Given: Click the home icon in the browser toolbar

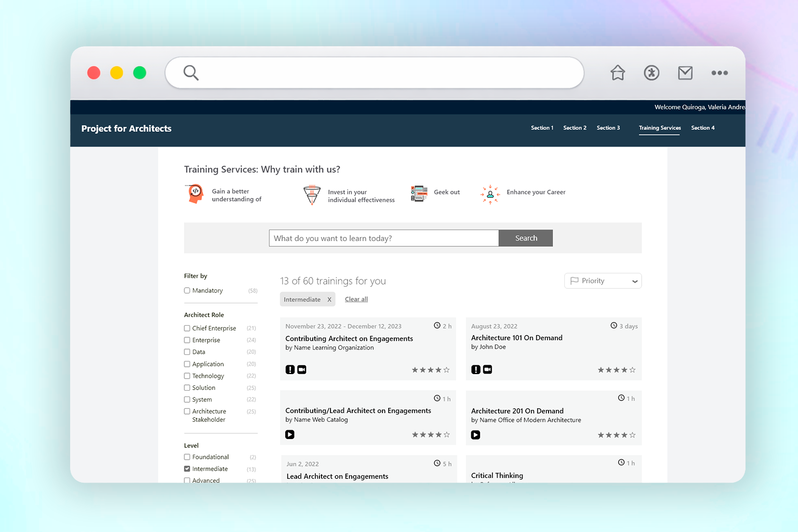Looking at the screenshot, I should [617, 73].
